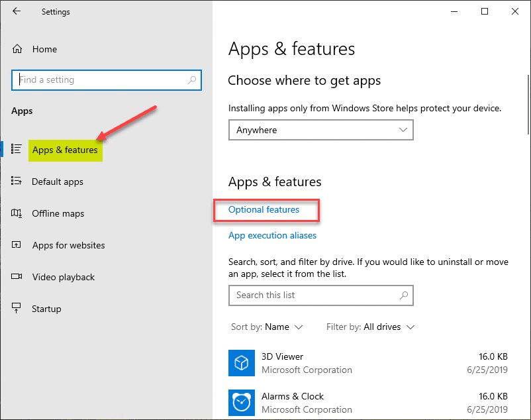Click the Startup icon in sidebar

(17, 308)
